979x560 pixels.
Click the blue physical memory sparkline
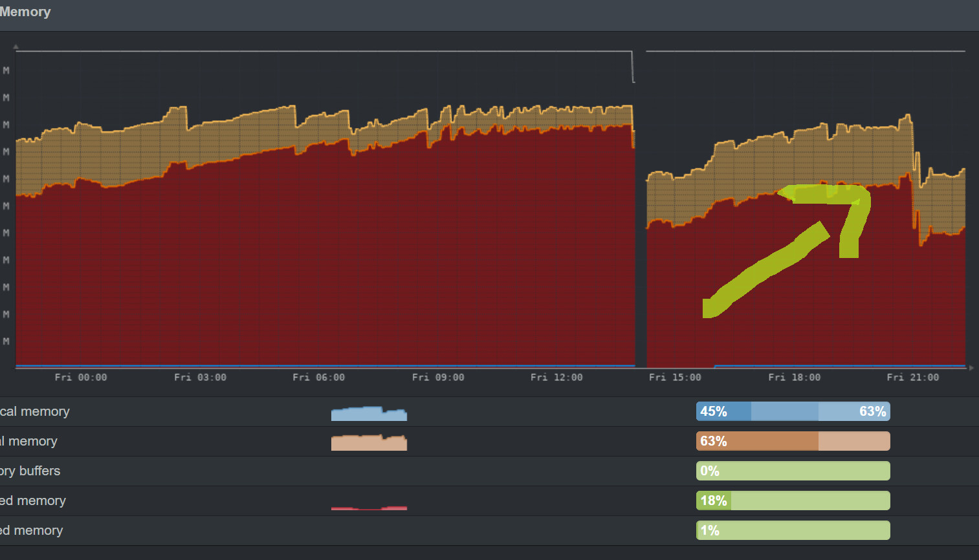[x=369, y=413]
